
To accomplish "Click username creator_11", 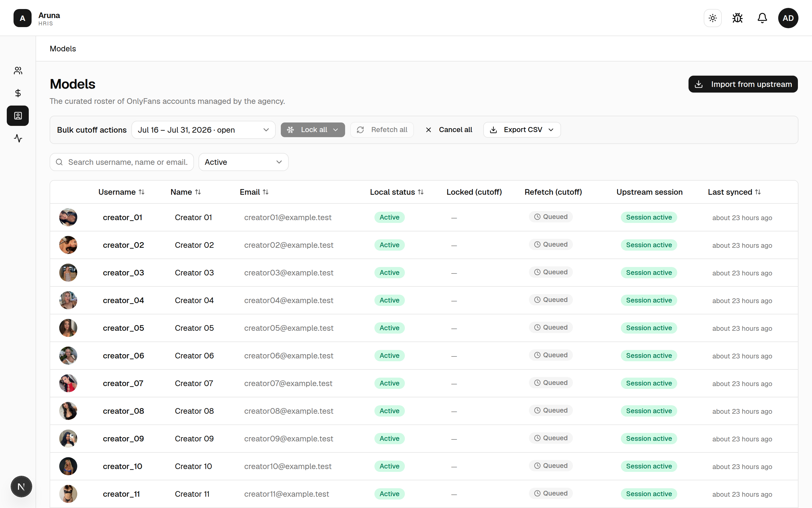I will coord(121,494).
